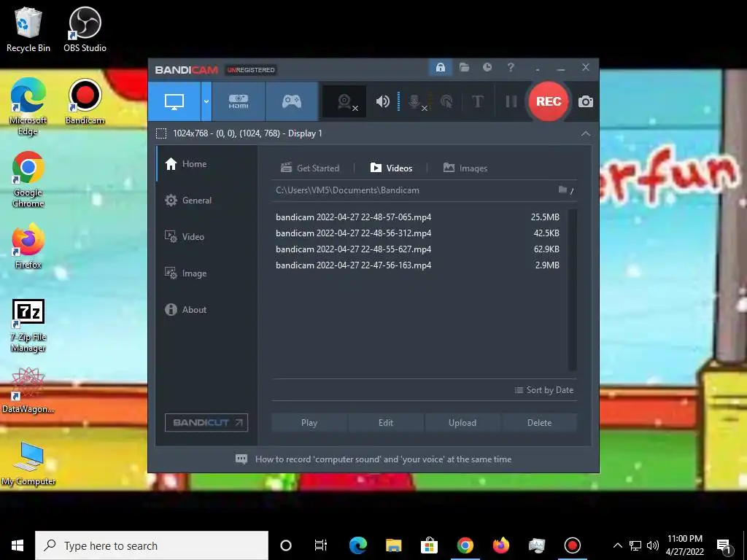Click the pause recording icon
This screenshot has width=747, height=560.
click(x=511, y=101)
